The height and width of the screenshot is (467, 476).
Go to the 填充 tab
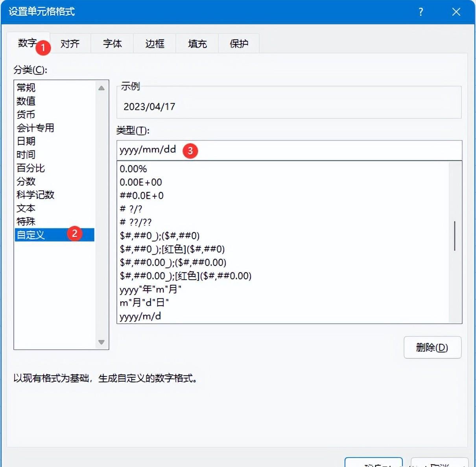click(197, 43)
